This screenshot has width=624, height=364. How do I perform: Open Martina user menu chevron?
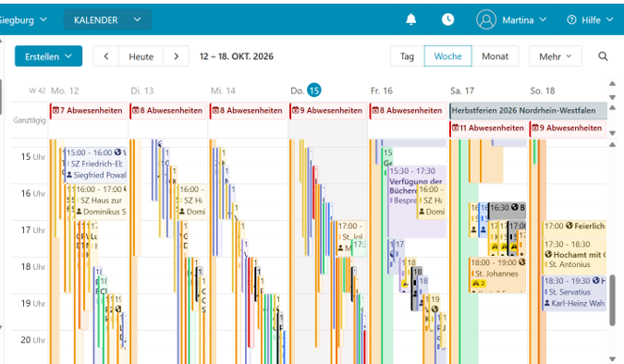point(544,19)
